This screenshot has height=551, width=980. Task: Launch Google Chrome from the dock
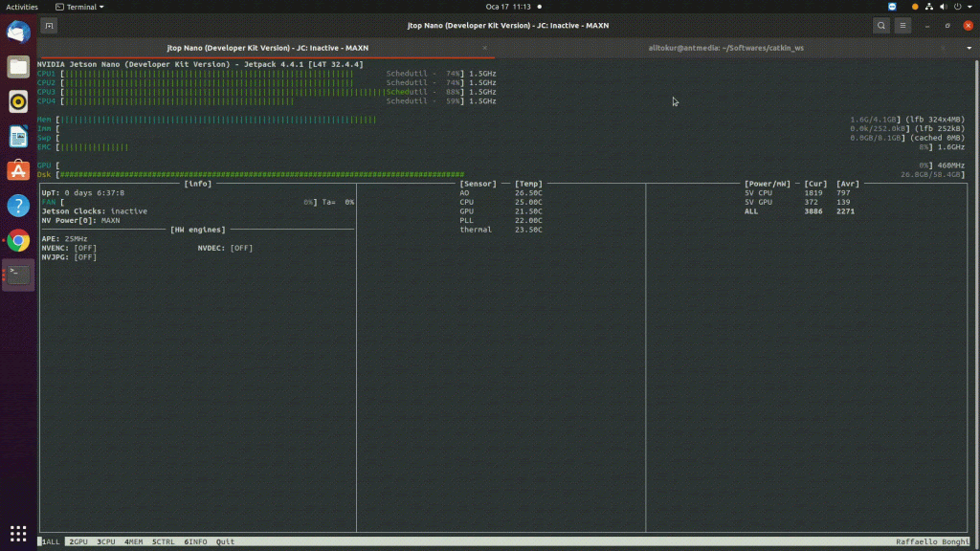point(18,240)
